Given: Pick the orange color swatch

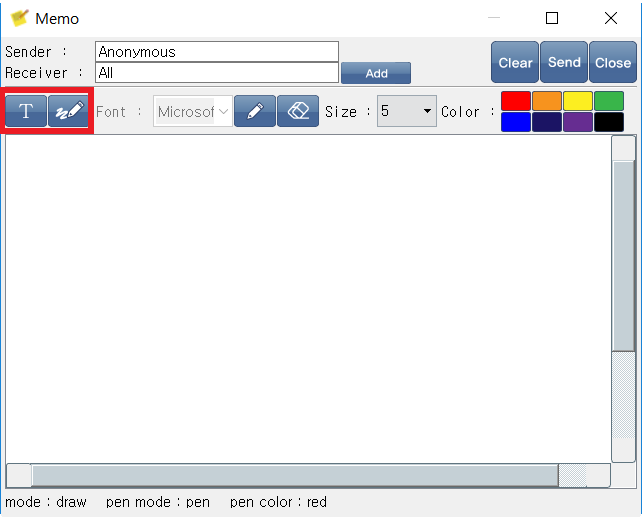Looking at the screenshot, I should click(547, 101).
